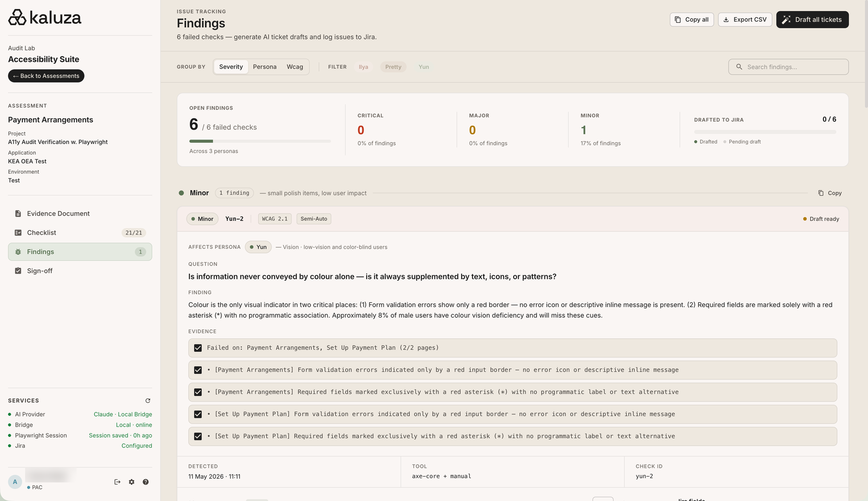The height and width of the screenshot is (501, 868).
Task: Open settings via the gear icon
Action: [131, 482]
